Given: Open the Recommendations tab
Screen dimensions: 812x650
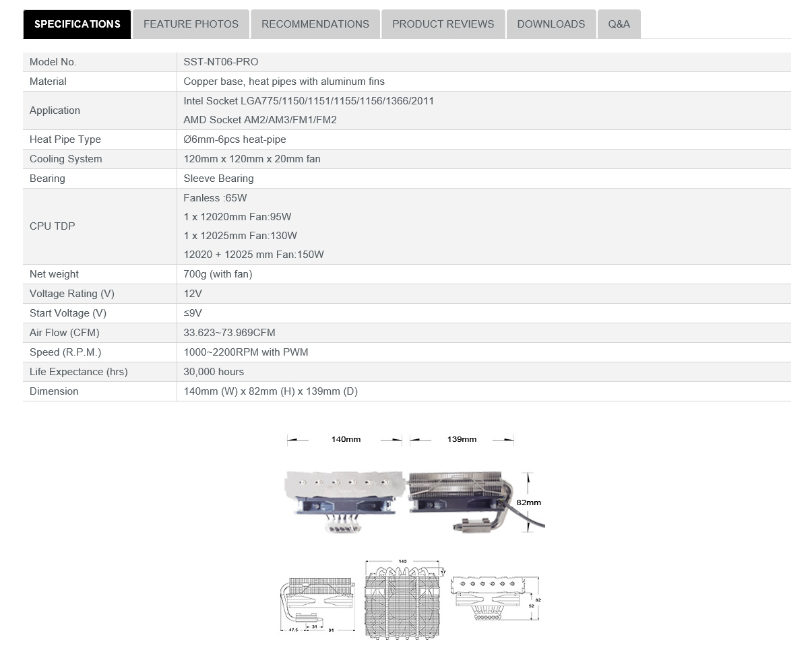Looking at the screenshot, I should 315,24.
